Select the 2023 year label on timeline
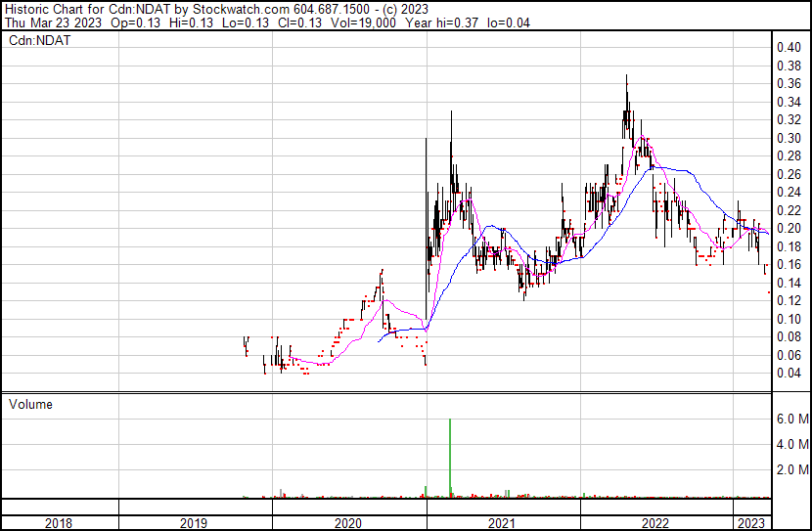The height and width of the screenshot is (531, 812). click(751, 523)
